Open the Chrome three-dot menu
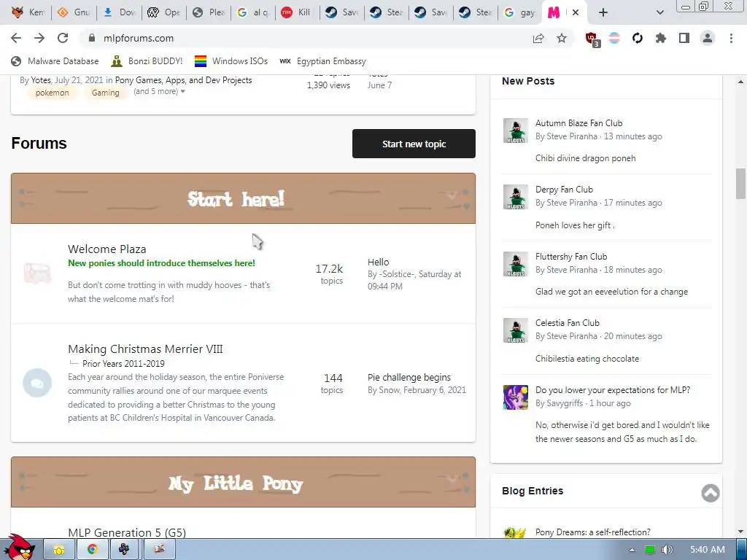The height and width of the screenshot is (560, 747). [731, 38]
